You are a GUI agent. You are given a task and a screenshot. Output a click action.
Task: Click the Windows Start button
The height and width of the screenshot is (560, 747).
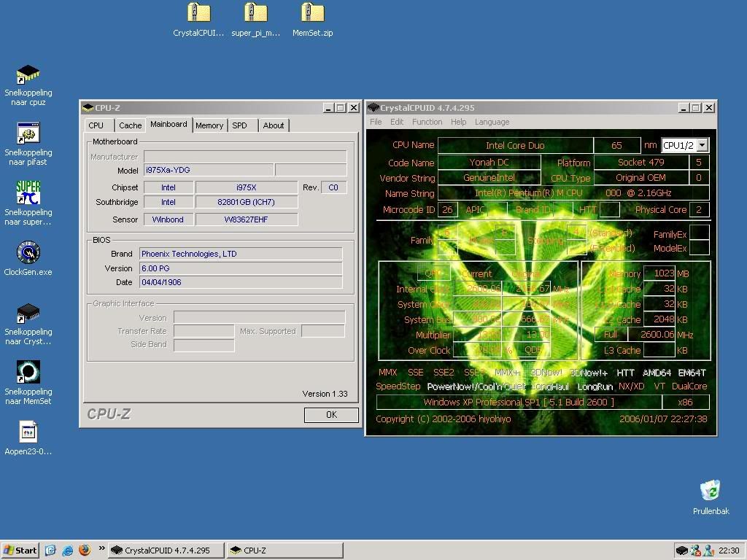[x=20, y=551]
